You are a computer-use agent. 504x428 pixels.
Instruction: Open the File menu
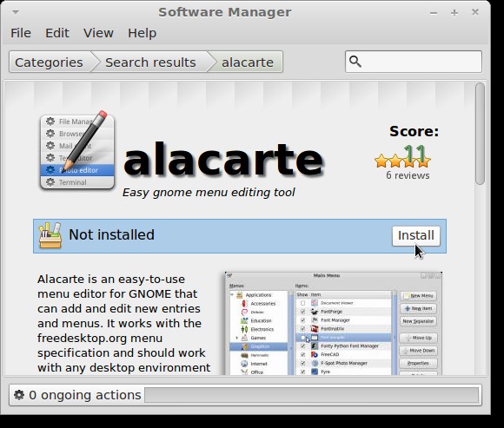(x=21, y=33)
